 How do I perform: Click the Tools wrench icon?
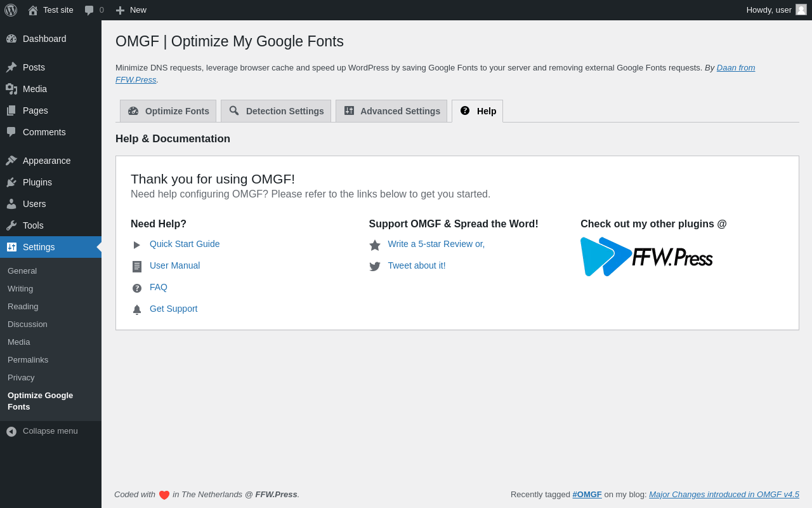pos(11,225)
